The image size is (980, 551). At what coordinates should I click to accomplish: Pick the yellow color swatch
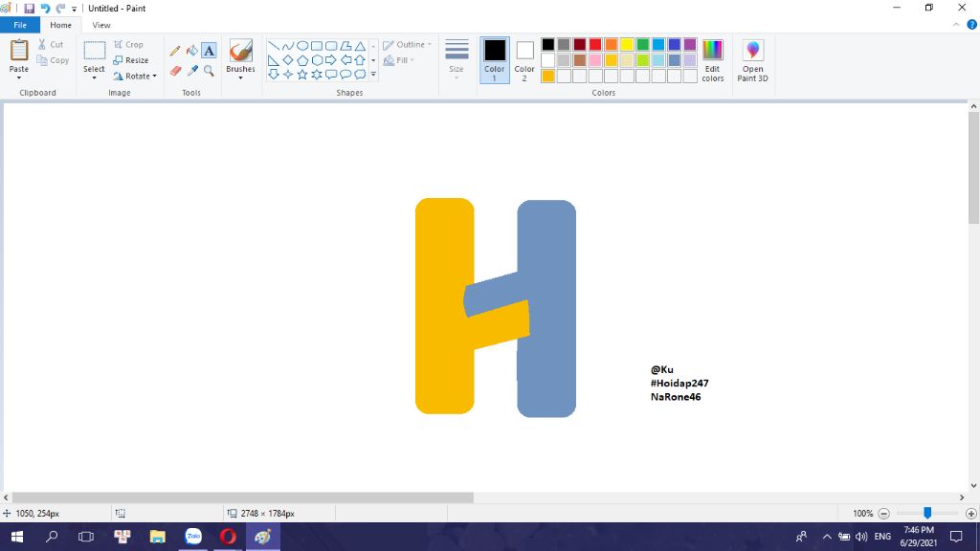(627, 44)
